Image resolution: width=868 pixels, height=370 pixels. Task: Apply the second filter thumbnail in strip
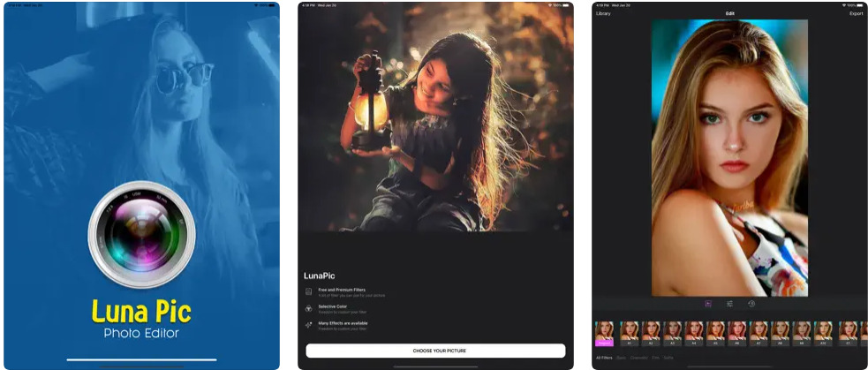[630, 332]
